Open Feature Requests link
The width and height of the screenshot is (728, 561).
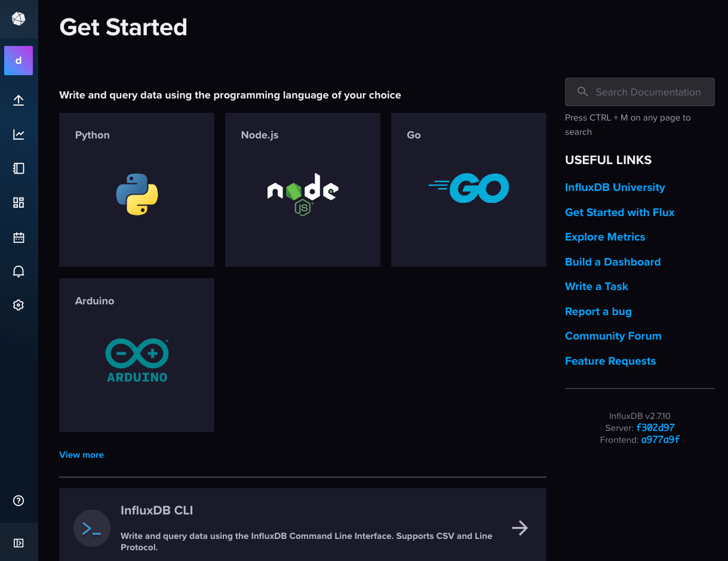click(x=610, y=361)
